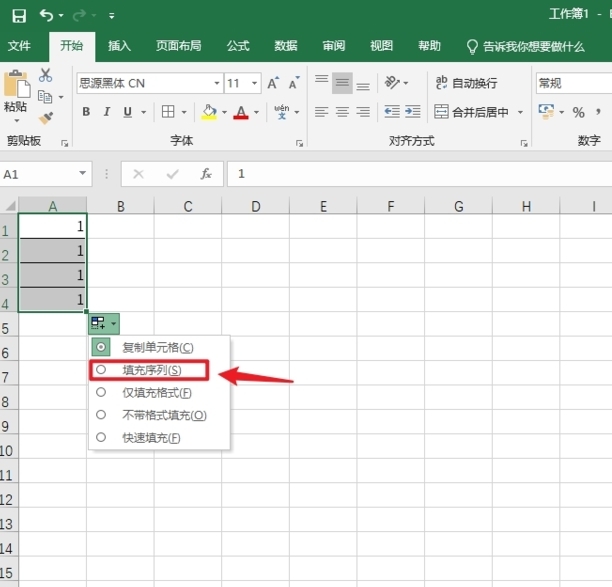The image size is (612, 587).
Task: Click the Cut scissors icon
Action: point(46,75)
